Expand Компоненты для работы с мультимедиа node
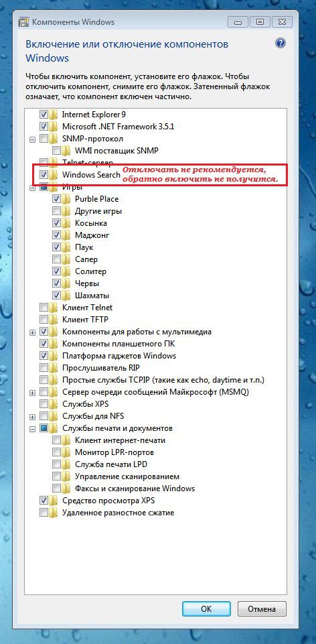 [32, 332]
